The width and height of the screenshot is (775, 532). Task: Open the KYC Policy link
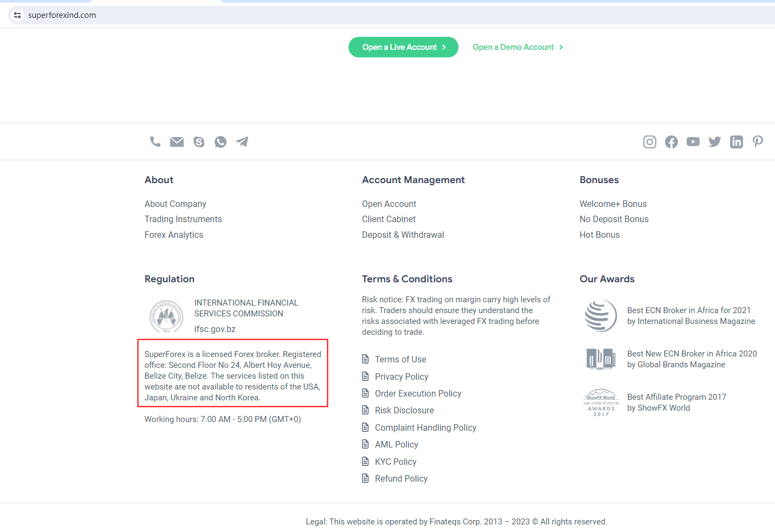[396, 462]
